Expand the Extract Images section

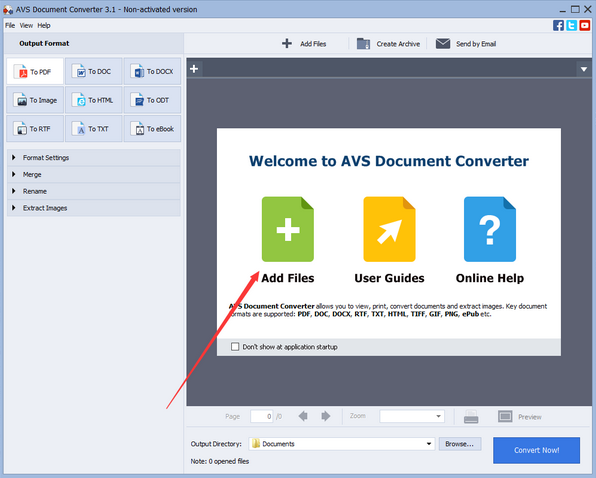pos(94,208)
